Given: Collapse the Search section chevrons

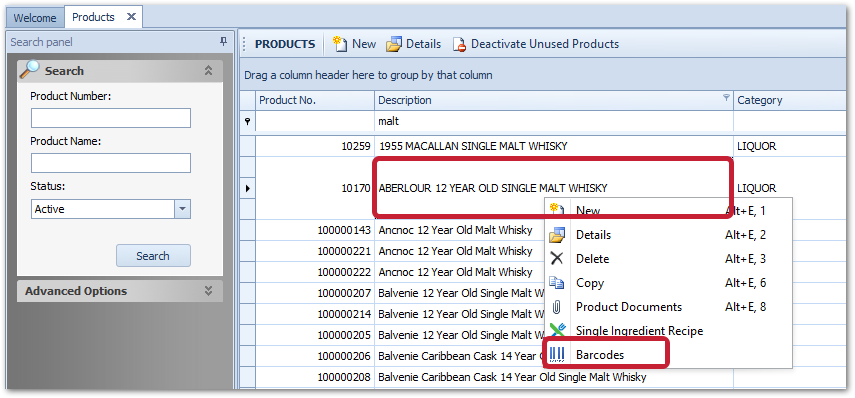Looking at the screenshot, I should coord(208,70).
